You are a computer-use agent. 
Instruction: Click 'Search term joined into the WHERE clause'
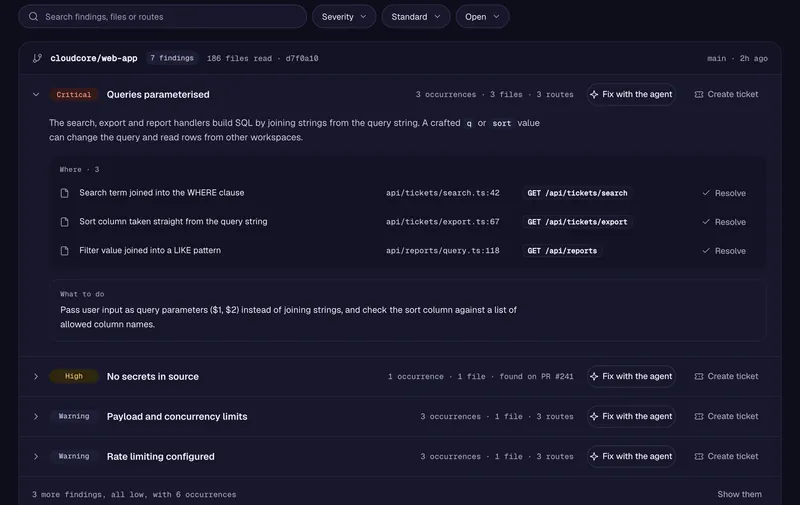(161, 193)
